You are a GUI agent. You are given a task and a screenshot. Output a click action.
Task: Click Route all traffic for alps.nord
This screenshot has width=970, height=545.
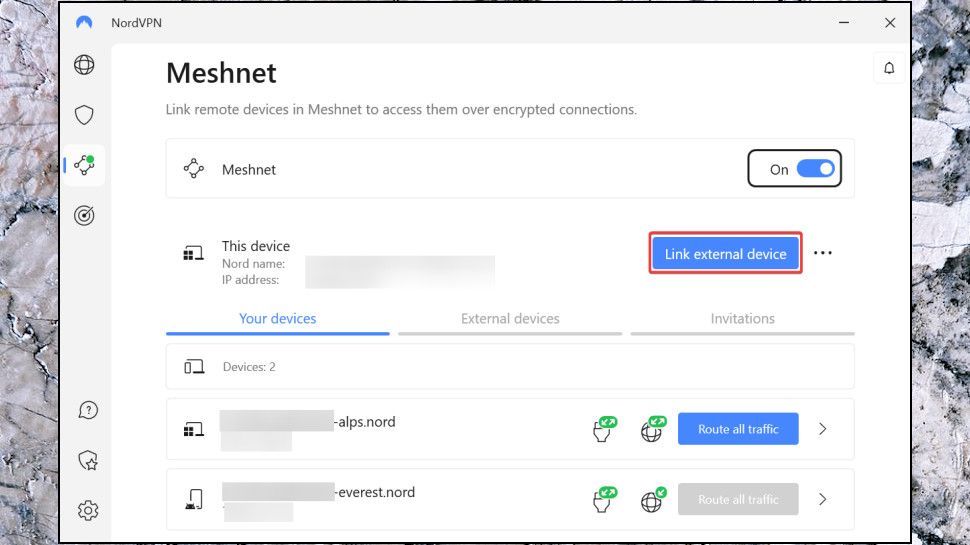point(738,429)
